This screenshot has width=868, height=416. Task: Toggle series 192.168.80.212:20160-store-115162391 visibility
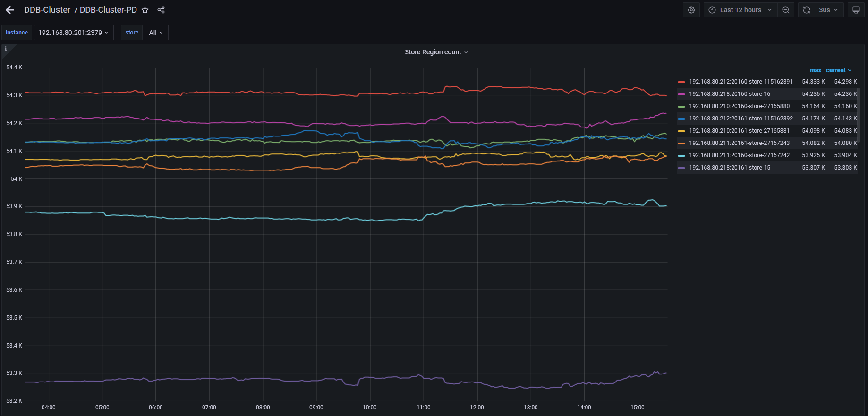pyautogui.click(x=740, y=82)
